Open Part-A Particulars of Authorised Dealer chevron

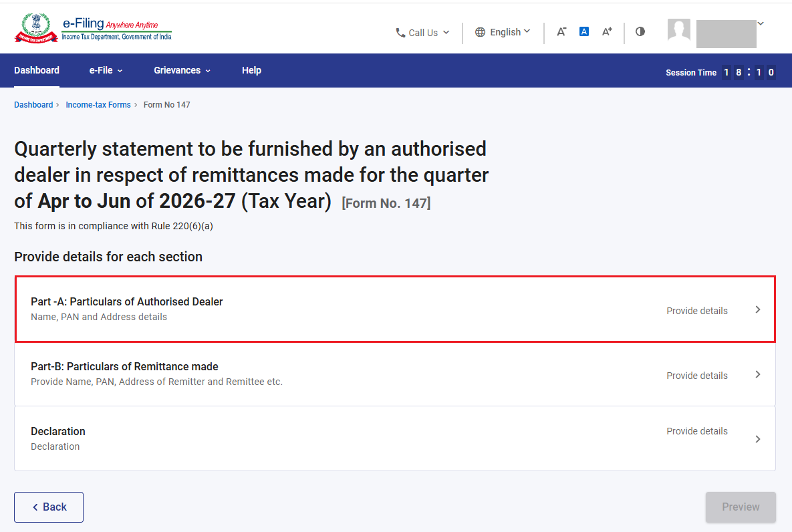[x=758, y=309]
